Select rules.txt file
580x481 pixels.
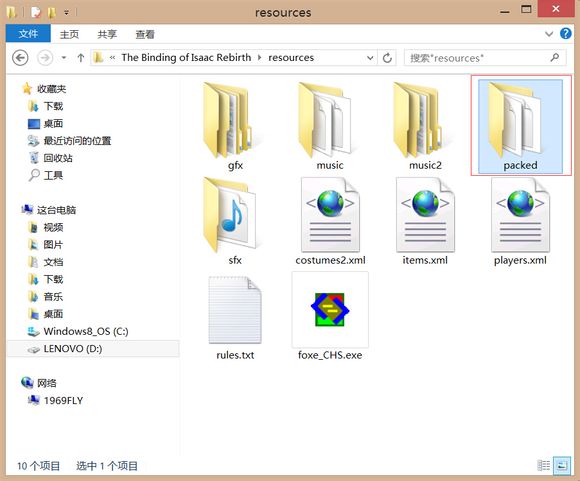[x=235, y=317]
